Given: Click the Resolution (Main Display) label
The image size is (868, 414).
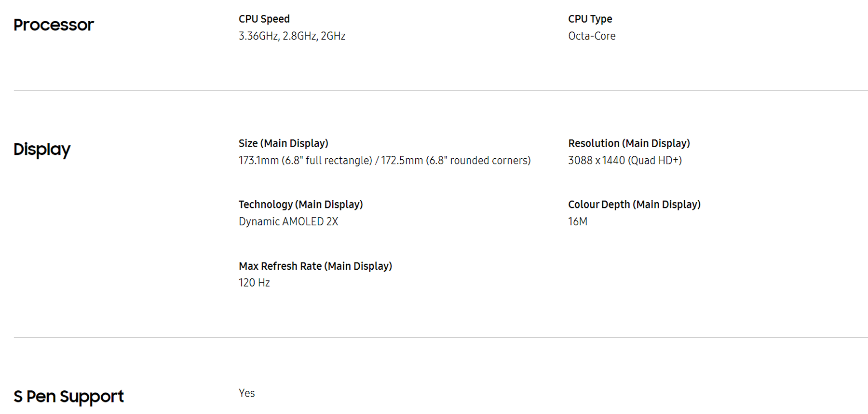Looking at the screenshot, I should pos(629,143).
